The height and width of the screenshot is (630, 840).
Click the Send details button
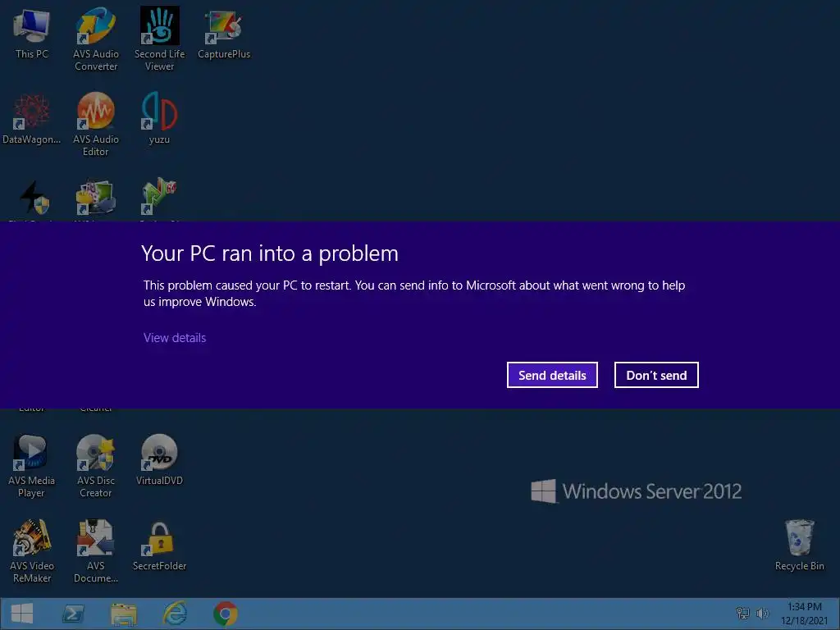point(552,375)
